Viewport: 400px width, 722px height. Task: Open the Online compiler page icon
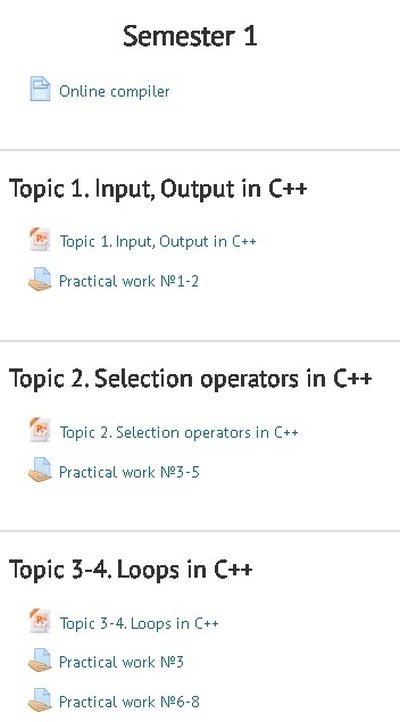pyautogui.click(x=40, y=89)
